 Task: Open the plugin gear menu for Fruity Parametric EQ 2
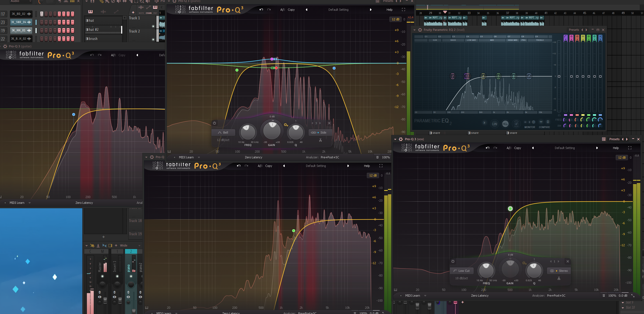point(420,30)
